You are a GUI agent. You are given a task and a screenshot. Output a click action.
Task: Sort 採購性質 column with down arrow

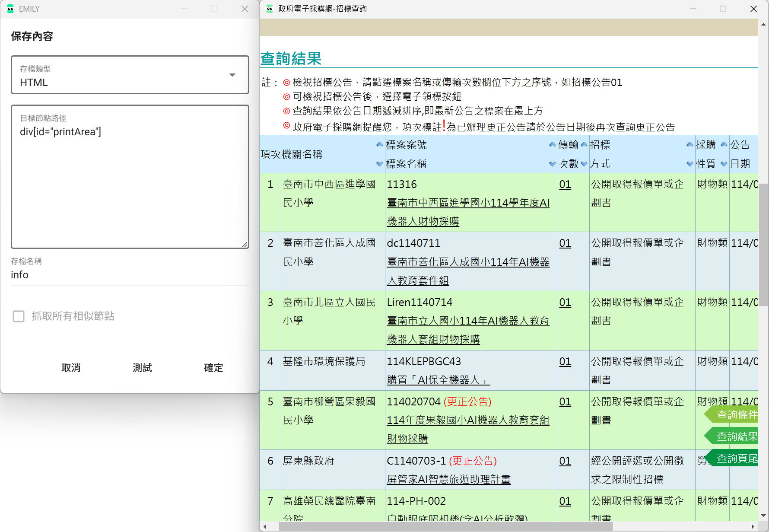724,164
